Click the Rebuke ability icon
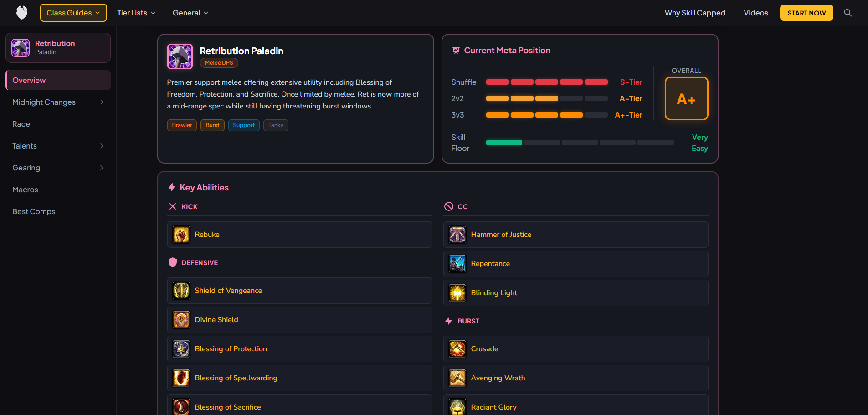Image resolution: width=868 pixels, height=415 pixels. coord(181,234)
